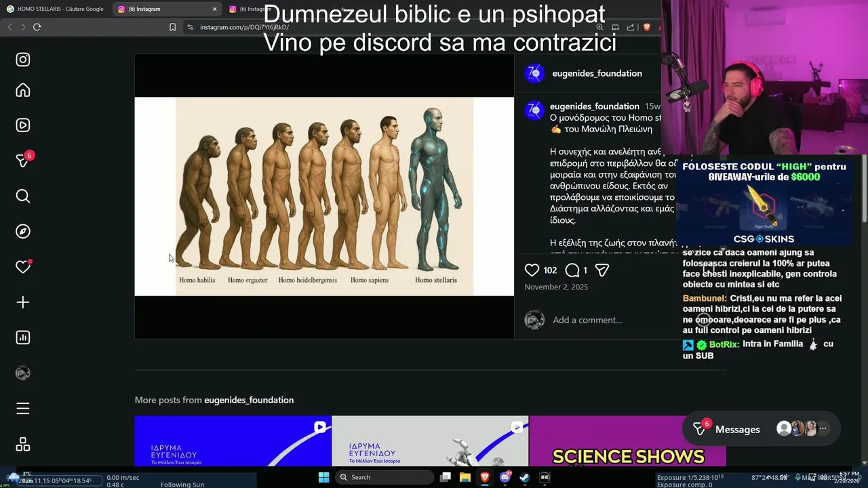Image resolution: width=868 pixels, height=488 pixels.
Task: Open eugenides_foundation link under More posts
Action: (249, 400)
